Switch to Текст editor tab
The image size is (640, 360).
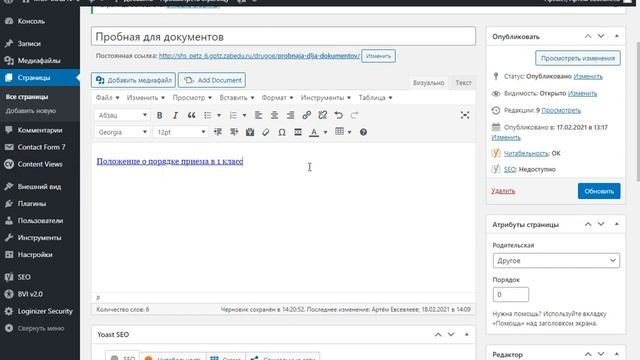tap(463, 82)
